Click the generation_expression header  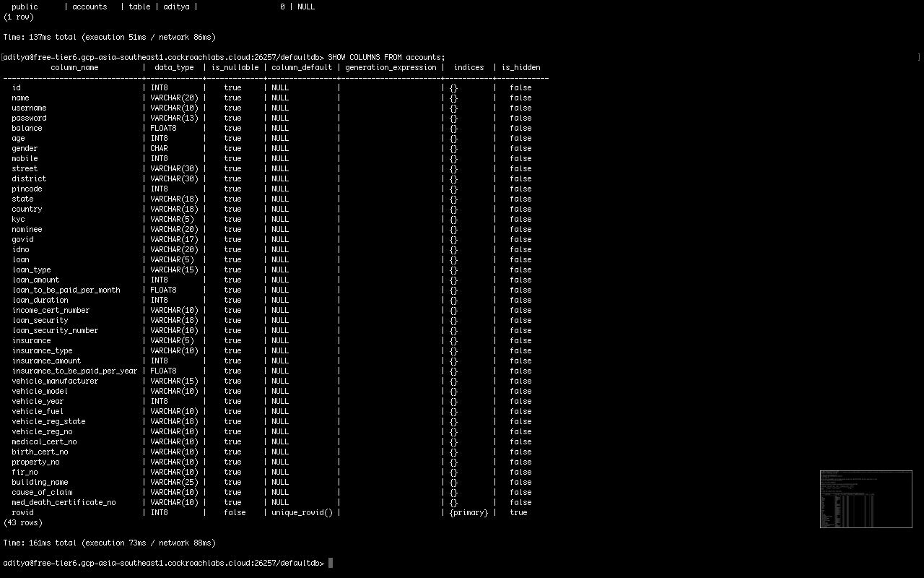click(391, 67)
